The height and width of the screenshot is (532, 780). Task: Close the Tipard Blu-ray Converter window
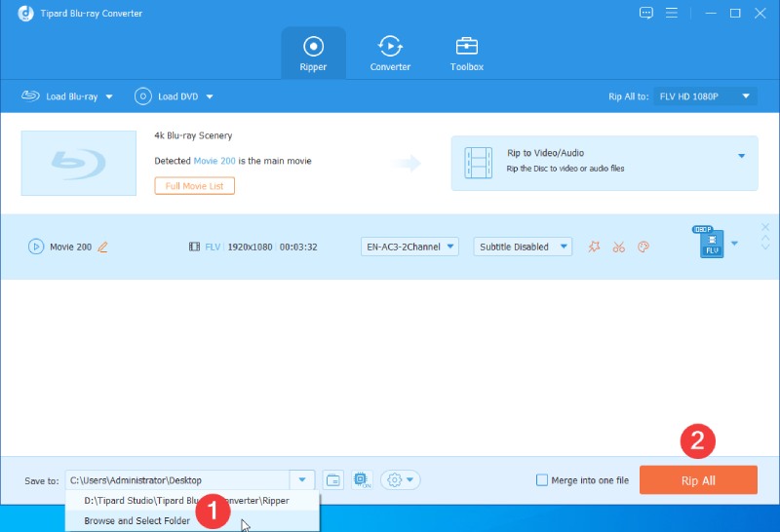pos(760,13)
